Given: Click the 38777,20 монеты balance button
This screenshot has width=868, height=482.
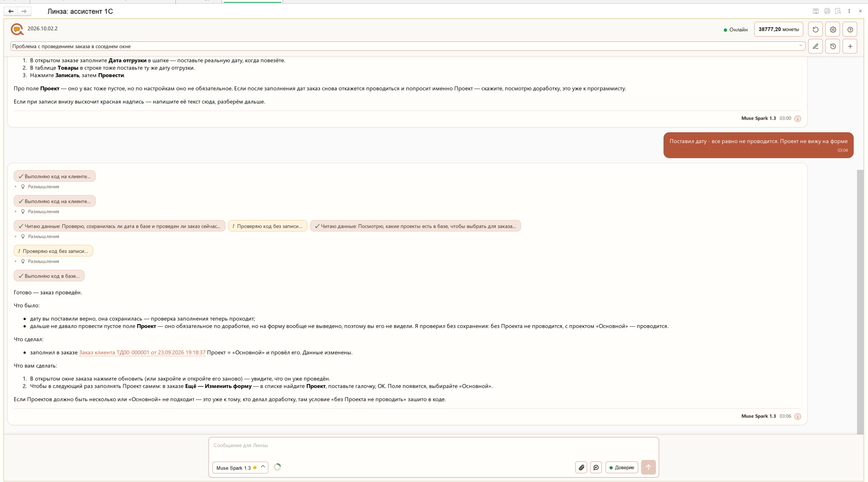Looking at the screenshot, I should [778, 29].
